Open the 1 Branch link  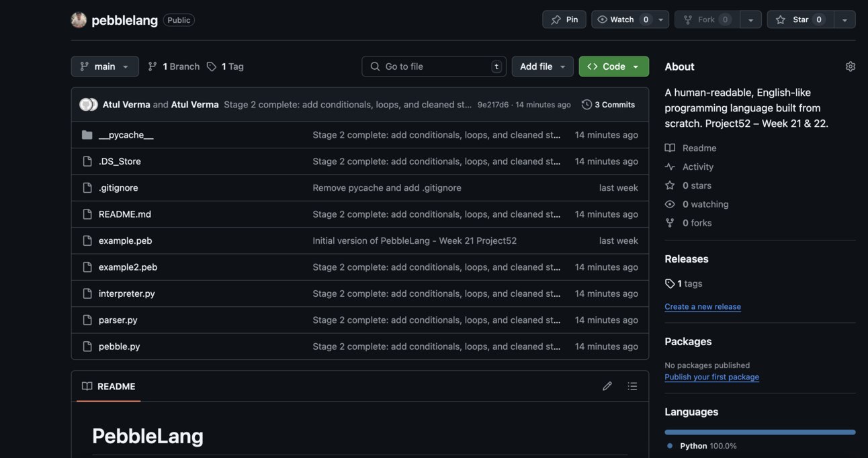click(x=174, y=66)
